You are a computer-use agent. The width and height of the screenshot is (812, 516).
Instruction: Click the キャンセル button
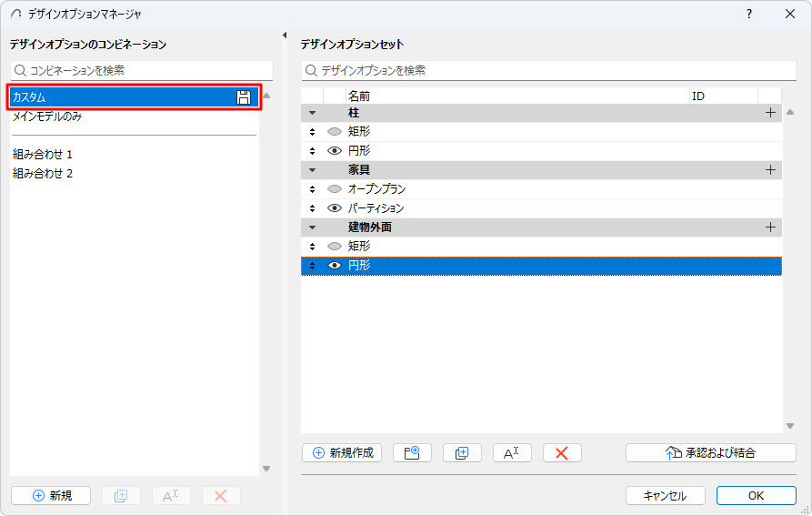pos(665,496)
